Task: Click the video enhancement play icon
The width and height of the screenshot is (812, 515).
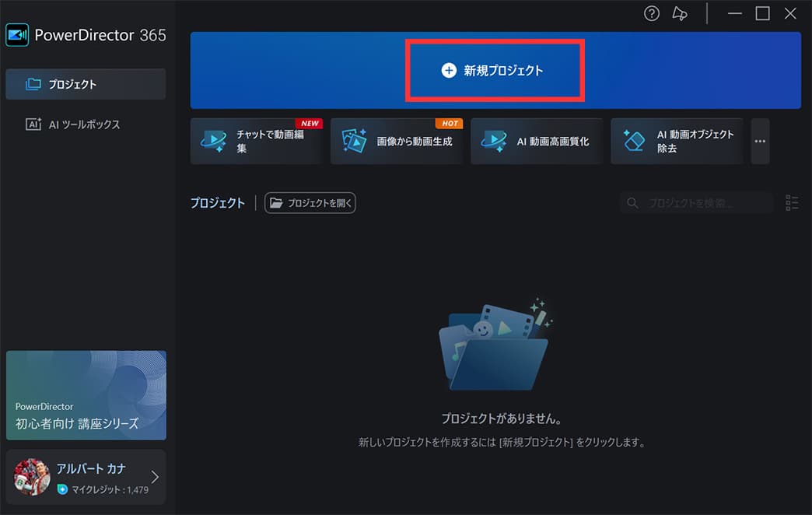Action: click(494, 140)
